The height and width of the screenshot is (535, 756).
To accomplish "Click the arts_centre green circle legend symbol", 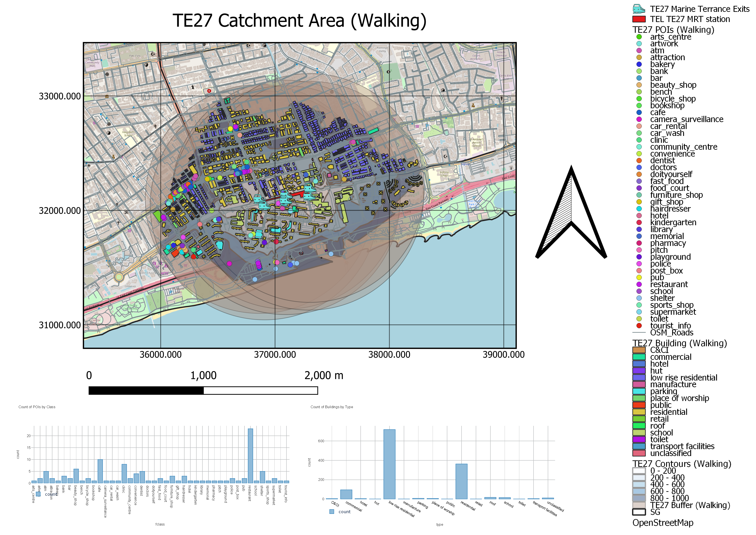I will [639, 37].
